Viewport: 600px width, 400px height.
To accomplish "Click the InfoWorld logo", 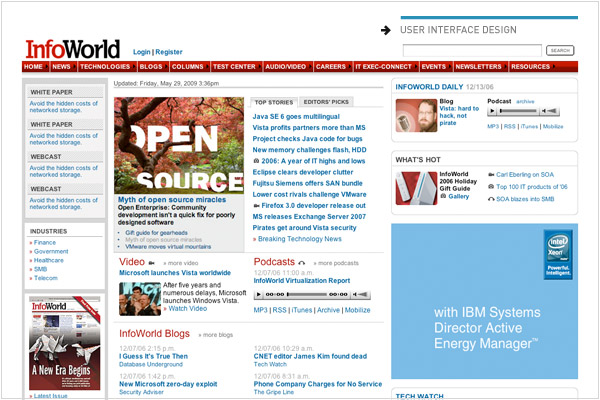I will [x=72, y=48].
